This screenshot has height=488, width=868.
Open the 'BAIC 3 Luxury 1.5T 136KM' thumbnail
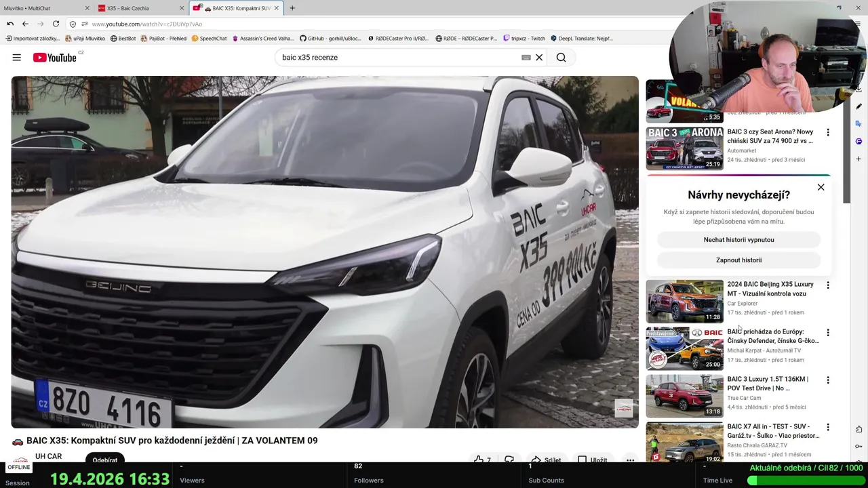[684, 396]
